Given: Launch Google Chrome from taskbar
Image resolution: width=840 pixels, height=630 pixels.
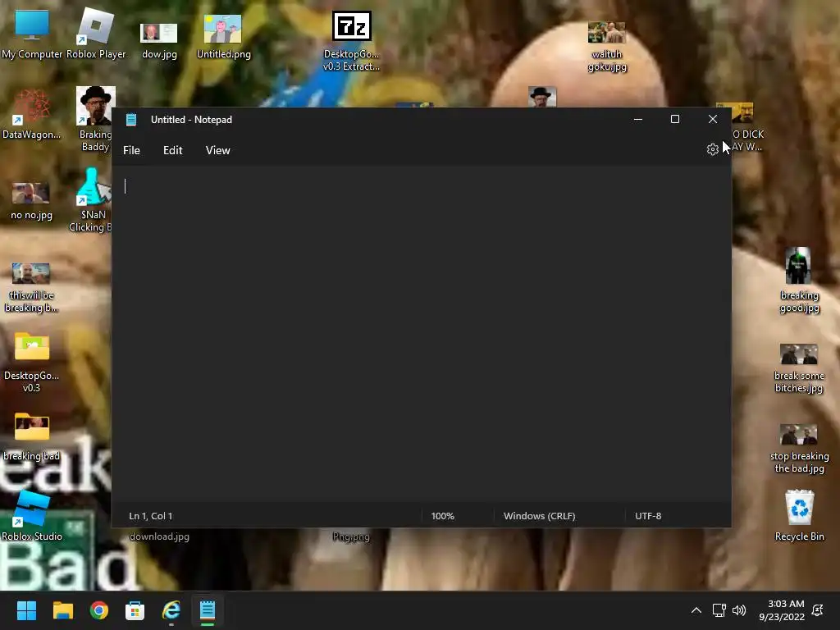Looking at the screenshot, I should tap(99, 610).
